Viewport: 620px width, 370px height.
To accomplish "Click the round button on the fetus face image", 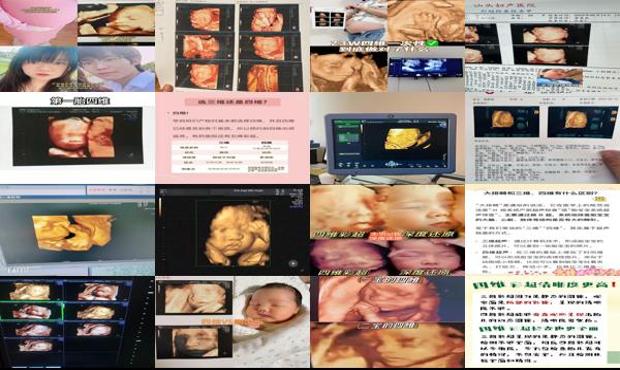I will (x=293, y=263).
